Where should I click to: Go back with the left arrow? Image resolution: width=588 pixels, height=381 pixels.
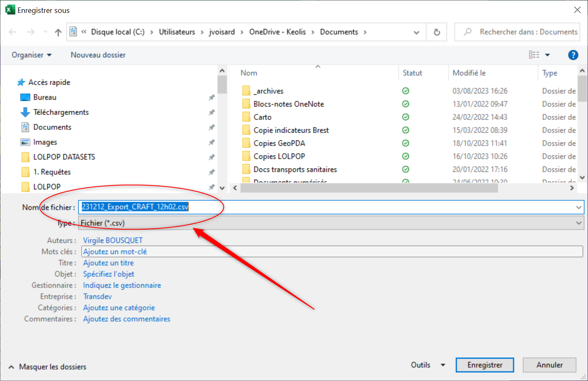12,32
